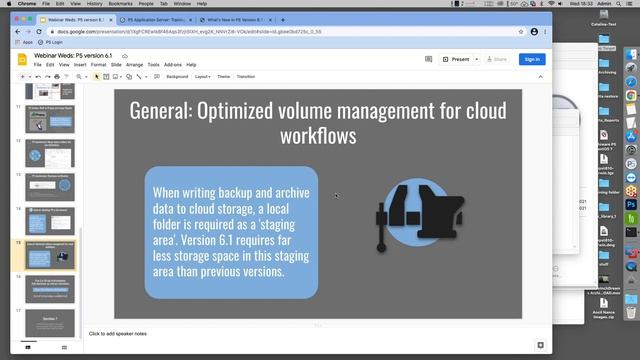Click the Apps bookmark shortcut
The width and height of the screenshot is (640, 360).
click(24, 42)
